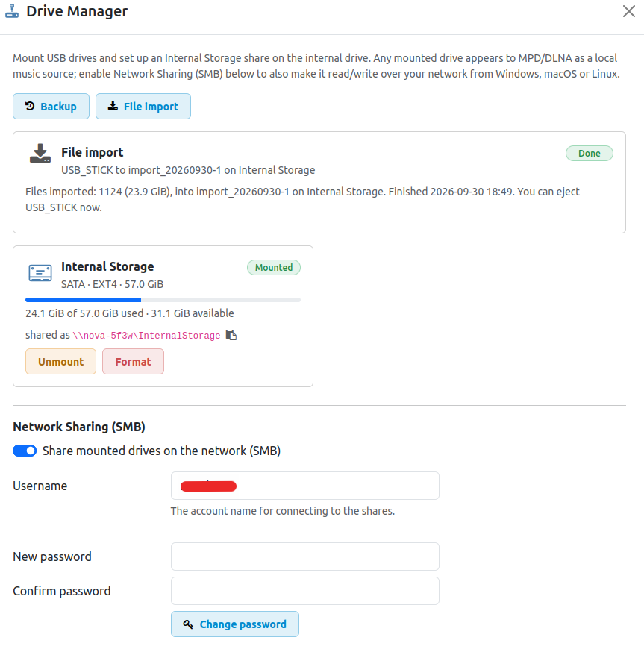
Task: Click the "File import" card heading
Action: (x=93, y=152)
